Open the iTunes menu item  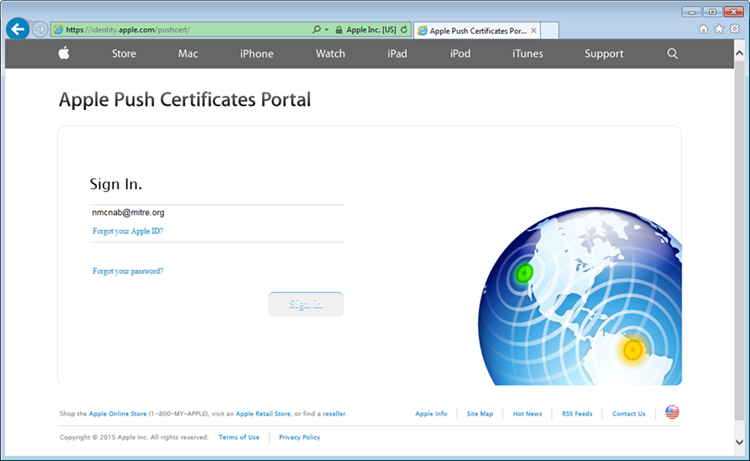point(528,54)
